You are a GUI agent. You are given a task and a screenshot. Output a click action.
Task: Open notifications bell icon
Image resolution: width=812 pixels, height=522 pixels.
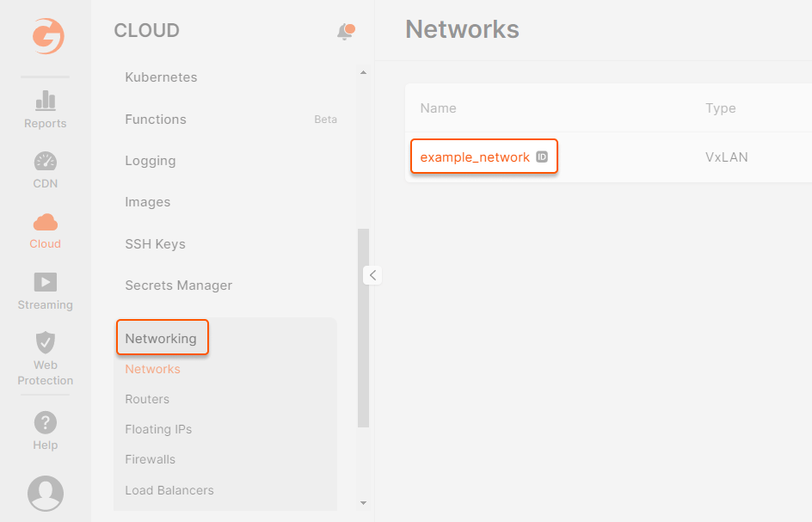[x=346, y=31]
